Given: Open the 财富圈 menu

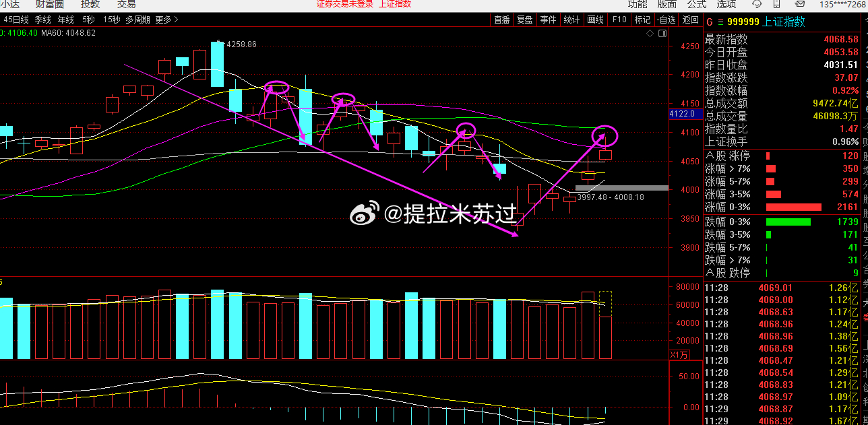Looking at the screenshot, I should 50,3.
